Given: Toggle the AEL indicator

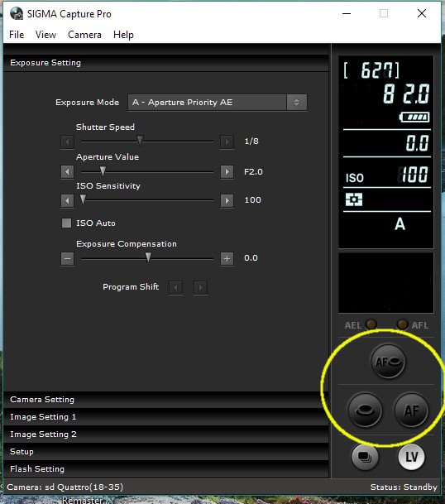Looking at the screenshot, I should tap(371, 324).
